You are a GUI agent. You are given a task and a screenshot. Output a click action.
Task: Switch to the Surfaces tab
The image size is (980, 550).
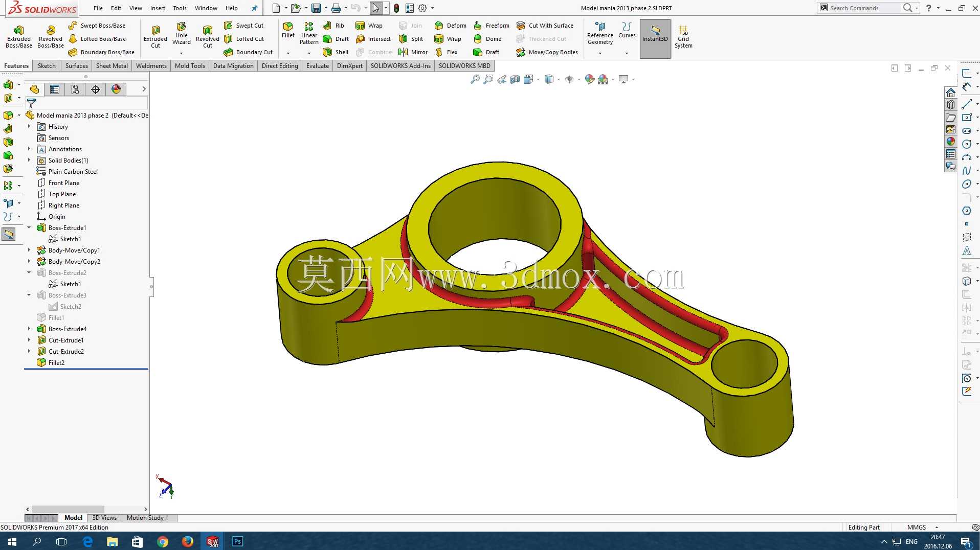pyautogui.click(x=77, y=66)
